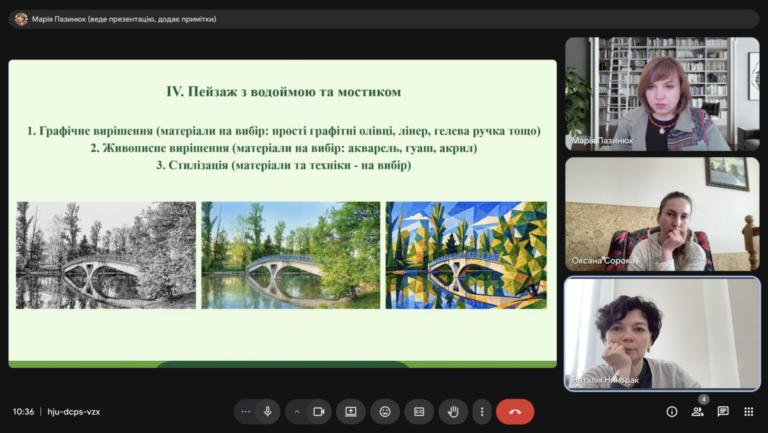
Task: Raise your hand
Action: (x=453, y=411)
